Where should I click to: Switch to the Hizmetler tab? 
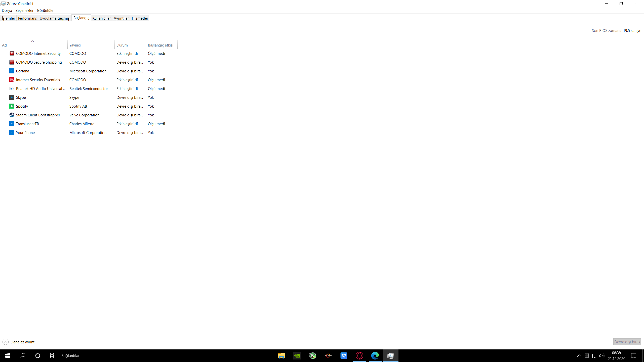[x=140, y=18]
